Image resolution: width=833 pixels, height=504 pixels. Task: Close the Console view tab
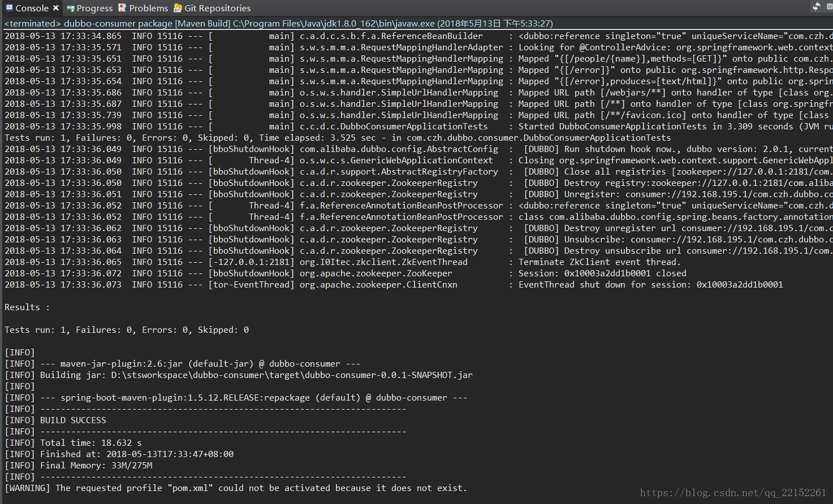pos(55,8)
